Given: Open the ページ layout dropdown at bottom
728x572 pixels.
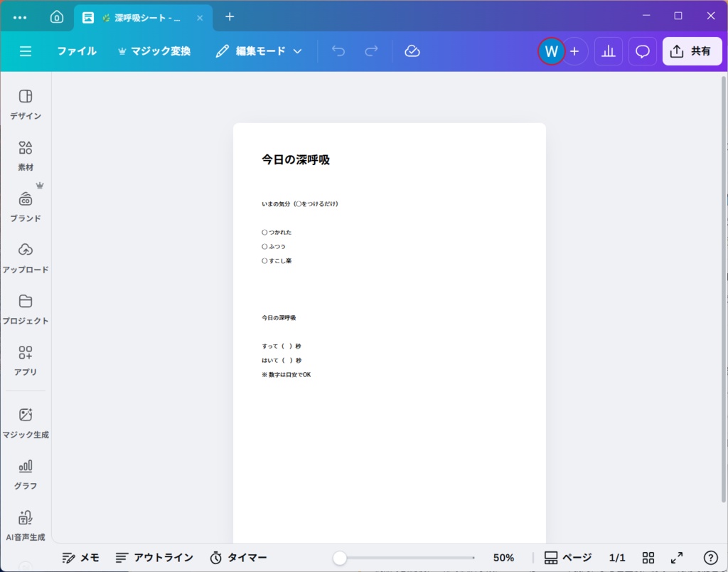Looking at the screenshot, I should pyautogui.click(x=566, y=558).
